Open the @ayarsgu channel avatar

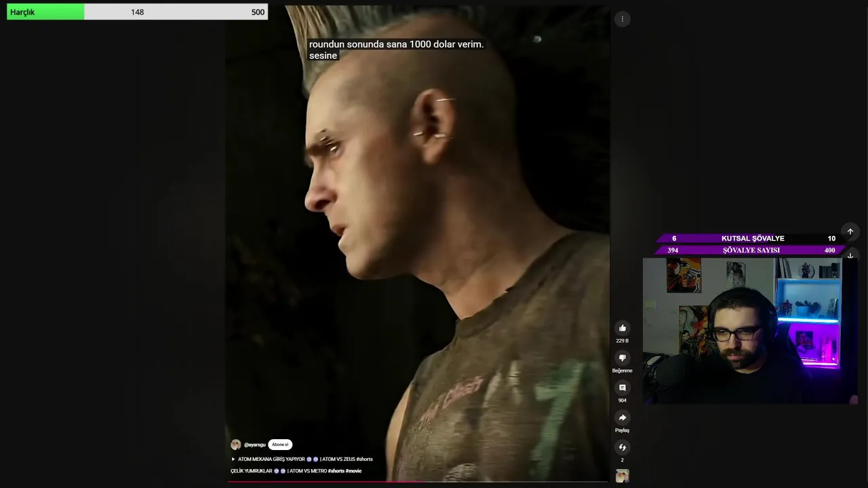tap(235, 445)
